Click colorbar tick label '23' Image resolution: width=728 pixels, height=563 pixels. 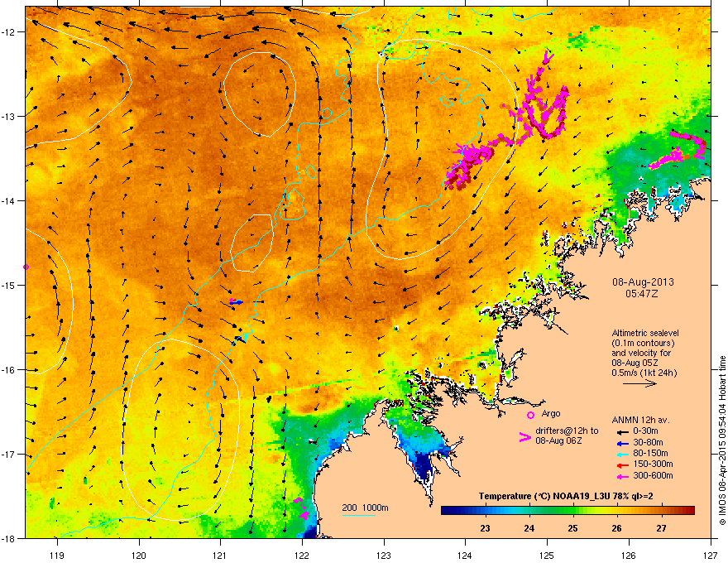485,528
